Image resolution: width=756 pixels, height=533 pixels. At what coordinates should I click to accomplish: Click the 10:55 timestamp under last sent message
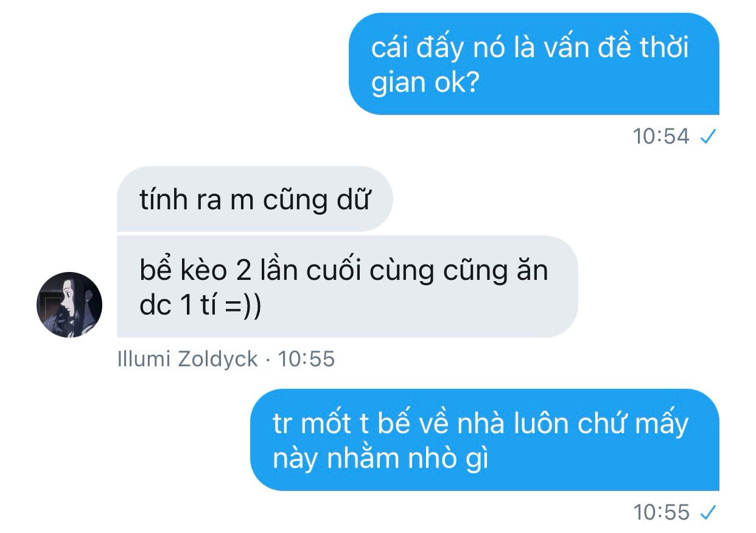(x=661, y=512)
